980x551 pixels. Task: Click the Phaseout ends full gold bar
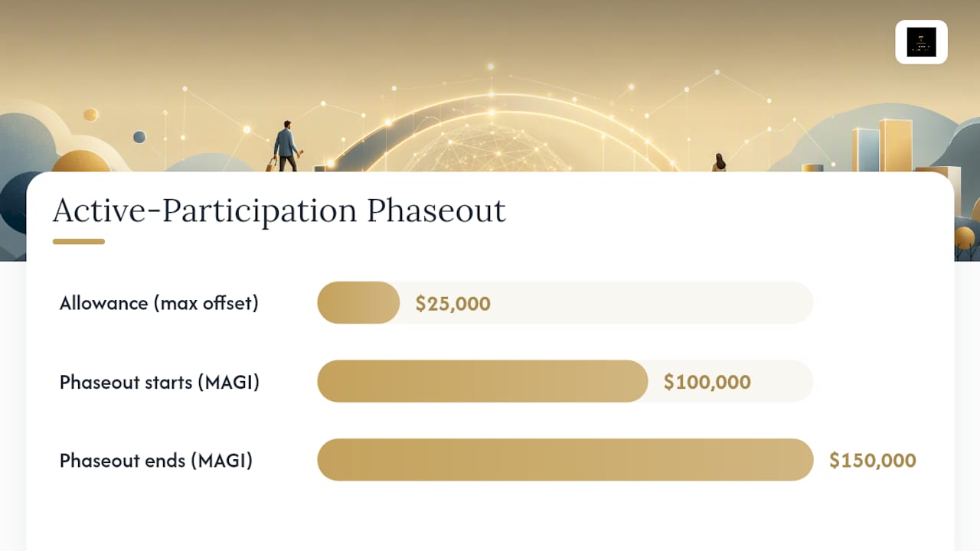click(565, 459)
